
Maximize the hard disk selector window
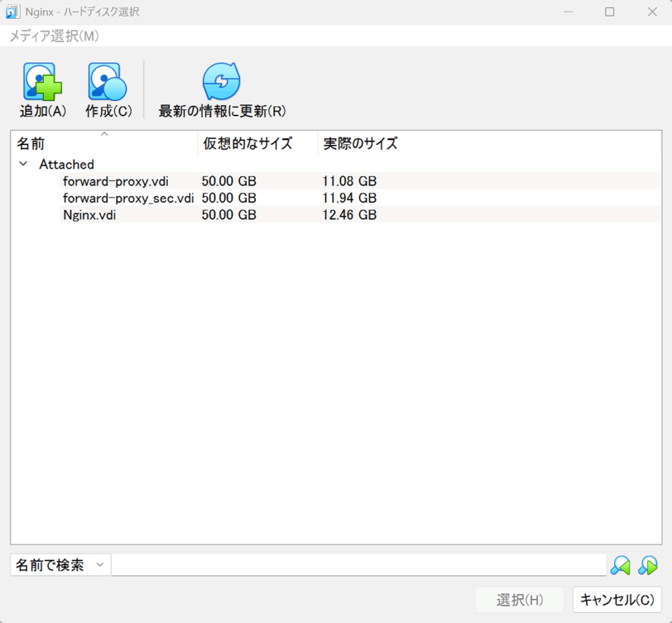(610, 12)
